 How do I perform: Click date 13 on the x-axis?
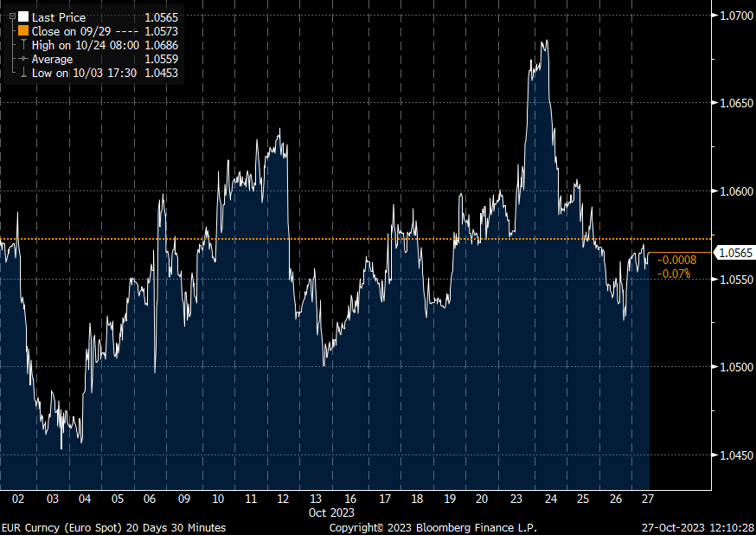coord(317,499)
